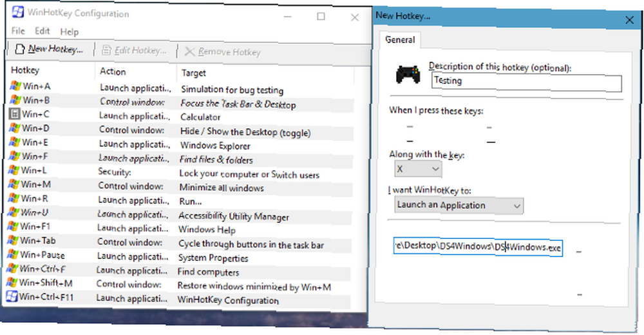Select the General tab in New Hotkey
The image size is (644, 335).
[x=400, y=40]
